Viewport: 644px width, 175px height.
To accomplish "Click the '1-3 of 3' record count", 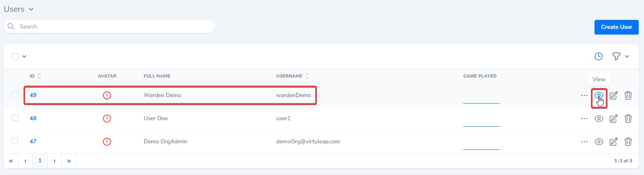I will [623, 161].
